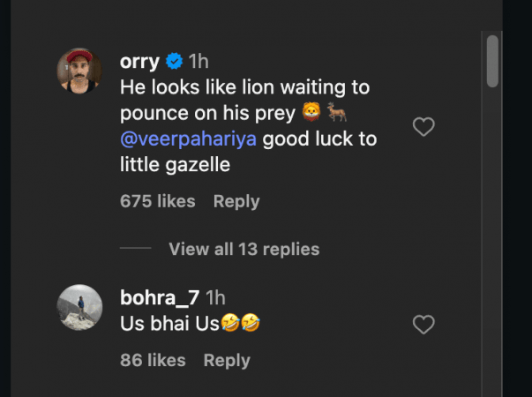Viewport: 532px width, 397px height.
Task: Click the 1h timestamp beside bohra_7
Action: [x=216, y=298]
